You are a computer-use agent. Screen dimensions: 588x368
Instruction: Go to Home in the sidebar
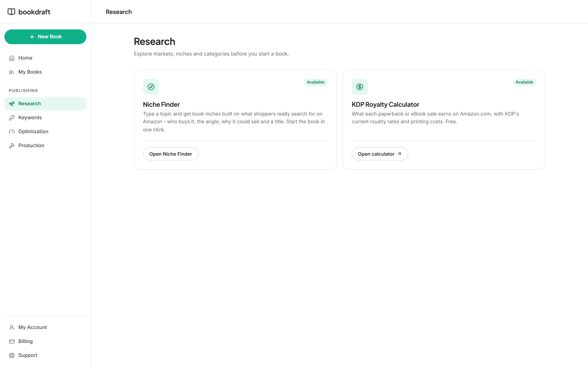point(45,58)
